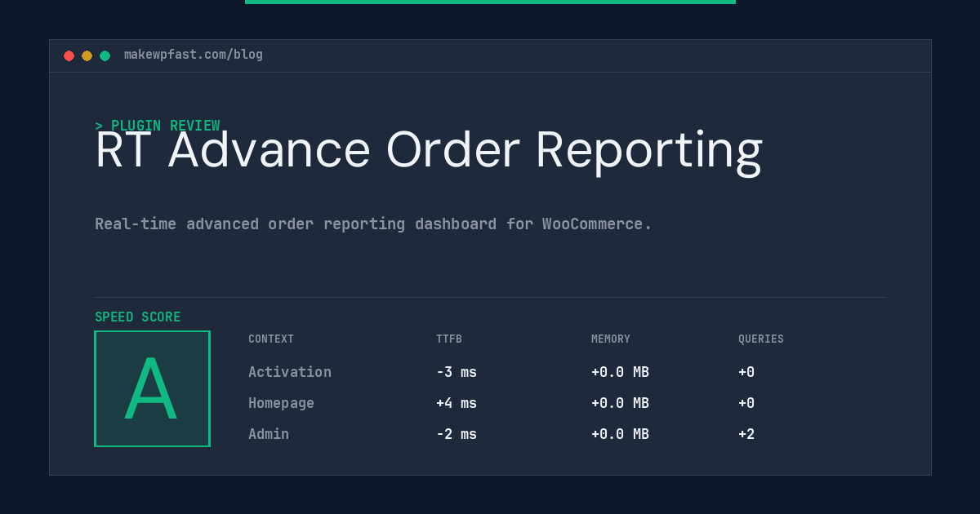Click the Admin queries value +2
This screenshot has height=514, width=980.
coord(746,434)
